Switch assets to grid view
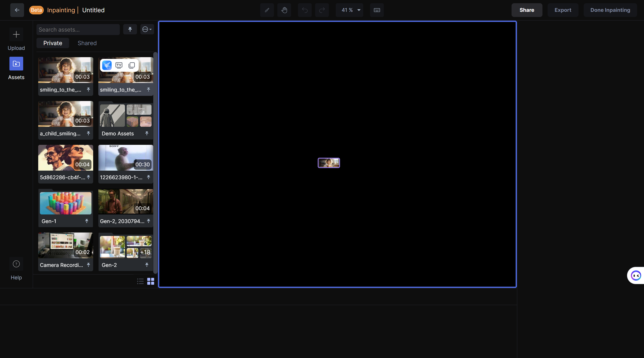The width and height of the screenshot is (644, 358). (x=151, y=281)
